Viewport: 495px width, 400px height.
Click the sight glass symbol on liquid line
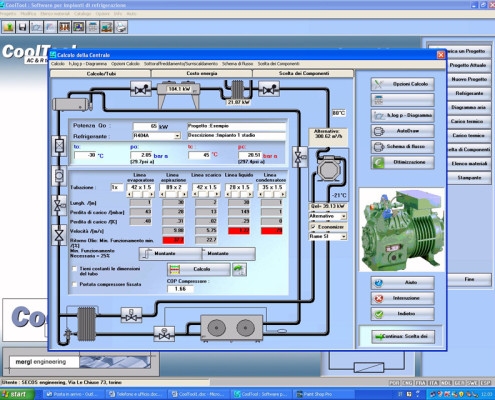[x=59, y=176]
